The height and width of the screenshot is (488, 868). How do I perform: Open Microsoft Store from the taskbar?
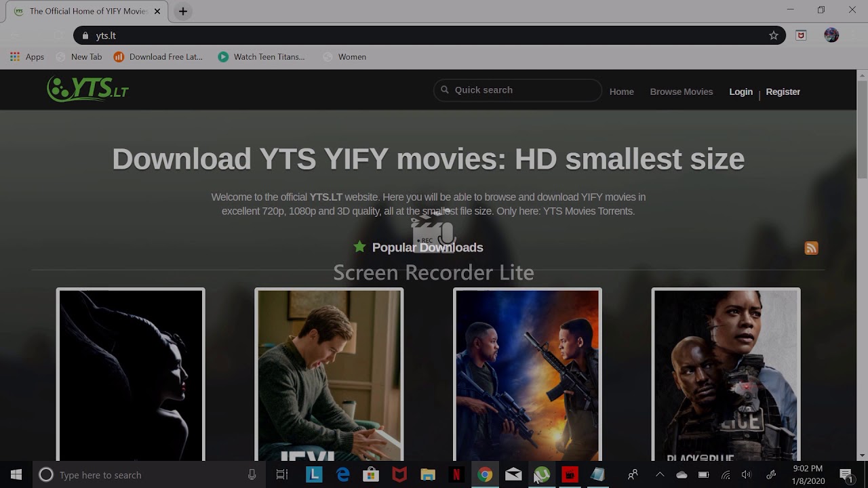point(371,475)
